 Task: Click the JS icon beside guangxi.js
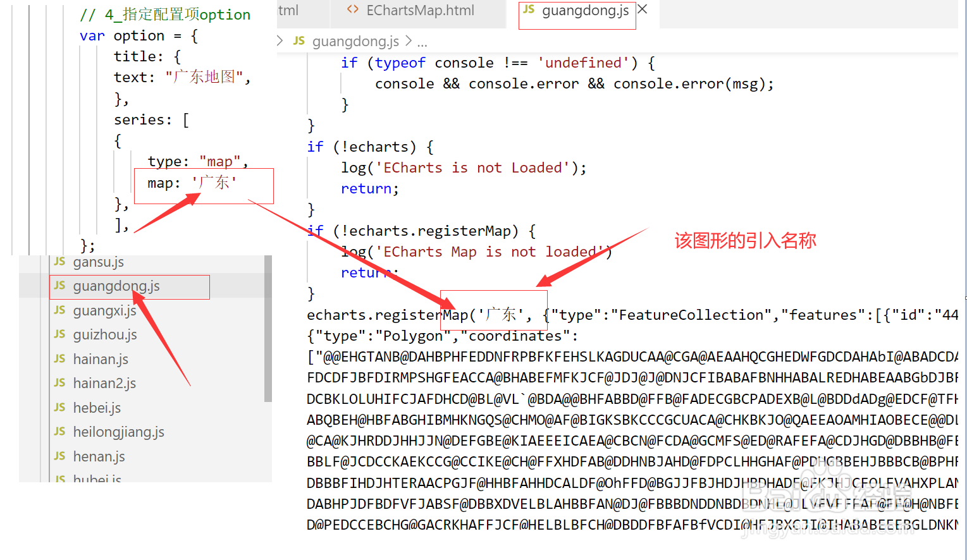click(x=59, y=310)
